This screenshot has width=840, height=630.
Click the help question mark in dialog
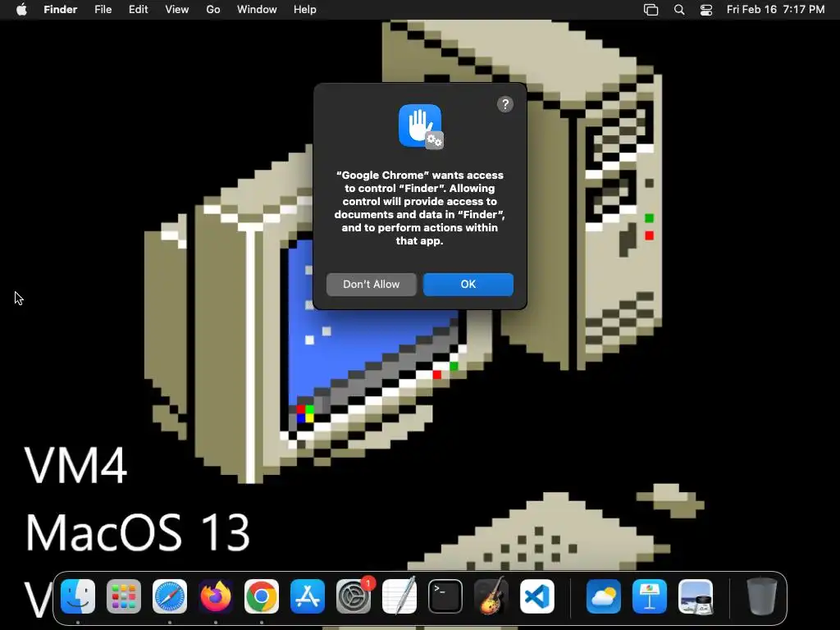pos(505,104)
